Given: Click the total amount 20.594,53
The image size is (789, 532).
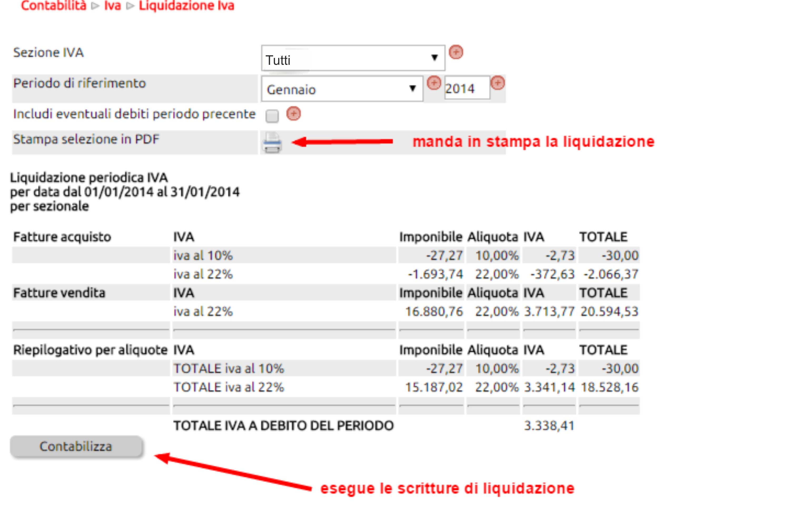Looking at the screenshot, I should point(609,312).
